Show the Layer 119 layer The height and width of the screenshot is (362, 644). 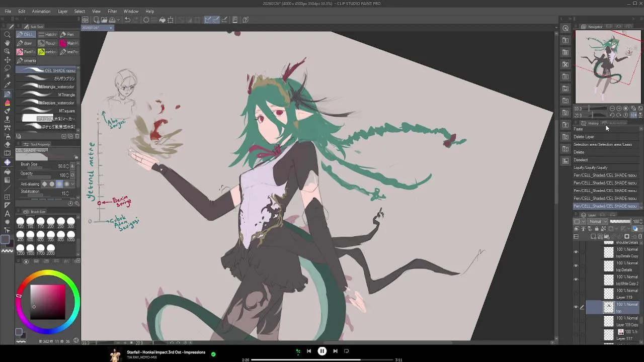coord(576,294)
